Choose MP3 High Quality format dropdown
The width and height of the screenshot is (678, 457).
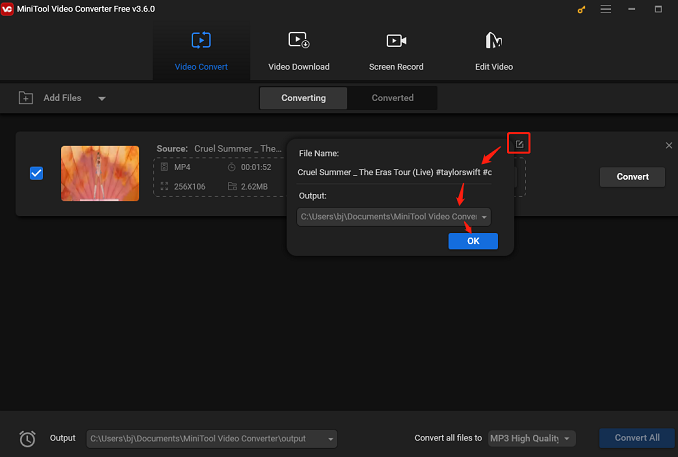(x=531, y=438)
